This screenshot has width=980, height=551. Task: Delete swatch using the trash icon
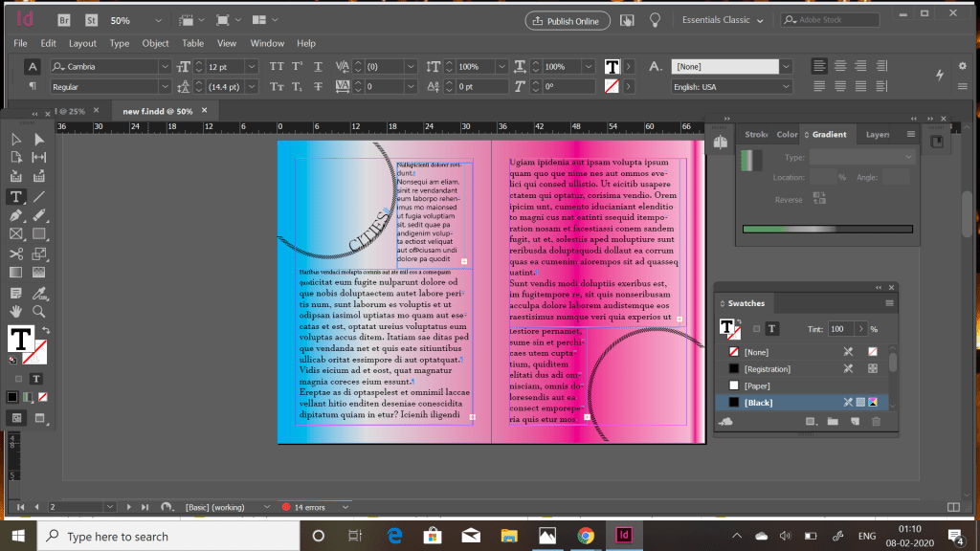[x=875, y=421]
